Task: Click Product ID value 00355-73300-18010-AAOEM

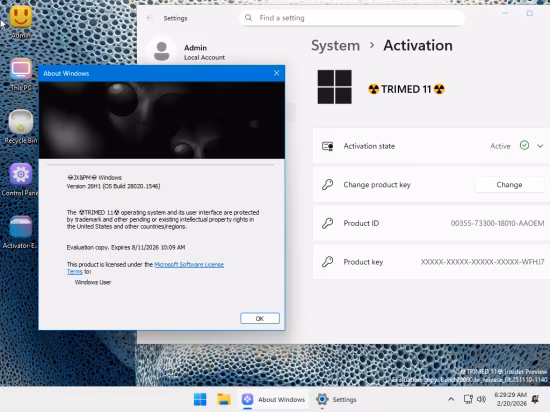Action: pos(497,223)
